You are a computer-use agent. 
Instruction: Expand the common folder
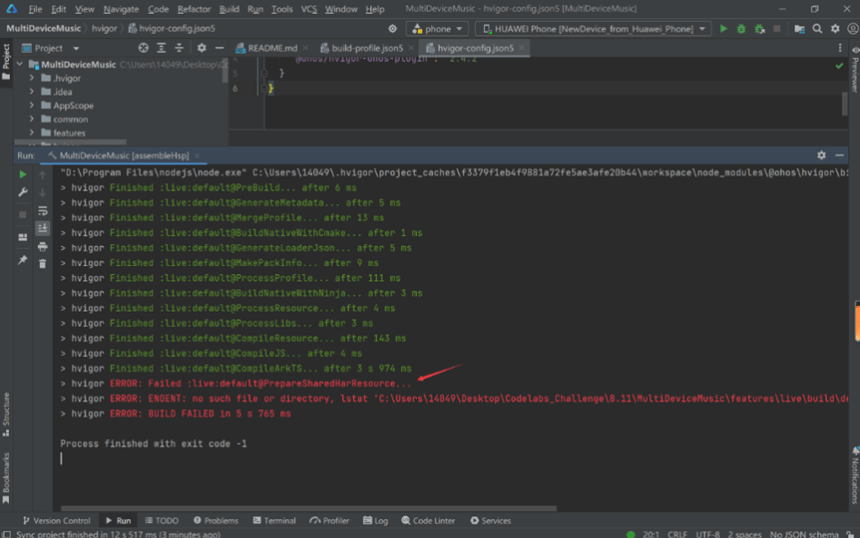[x=32, y=119]
